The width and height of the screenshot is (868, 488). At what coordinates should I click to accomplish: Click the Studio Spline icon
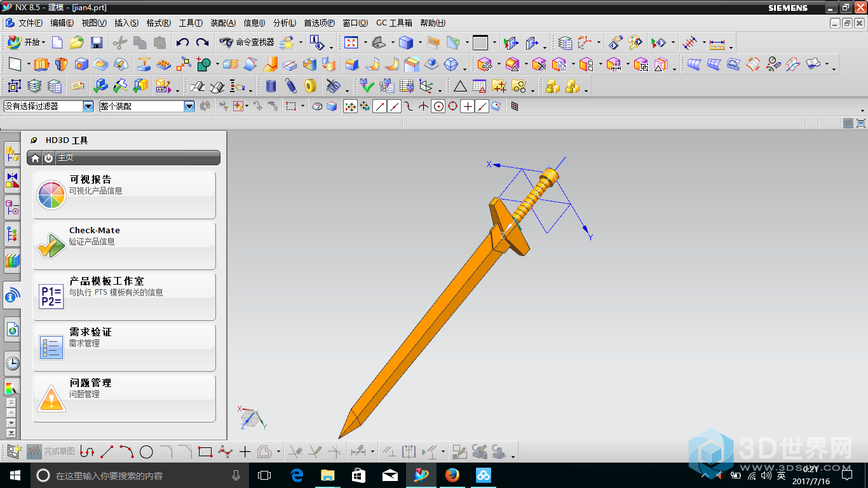click(225, 452)
